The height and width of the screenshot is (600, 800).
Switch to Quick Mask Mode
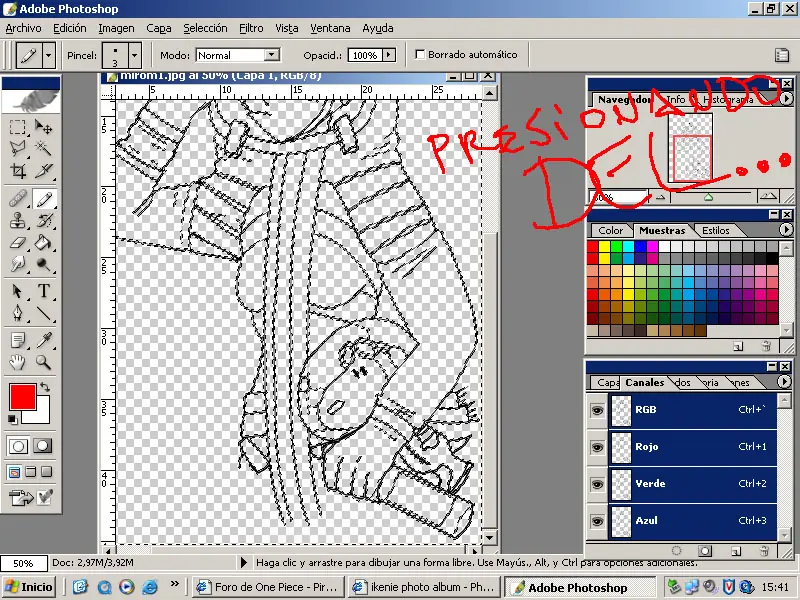pos(43,446)
